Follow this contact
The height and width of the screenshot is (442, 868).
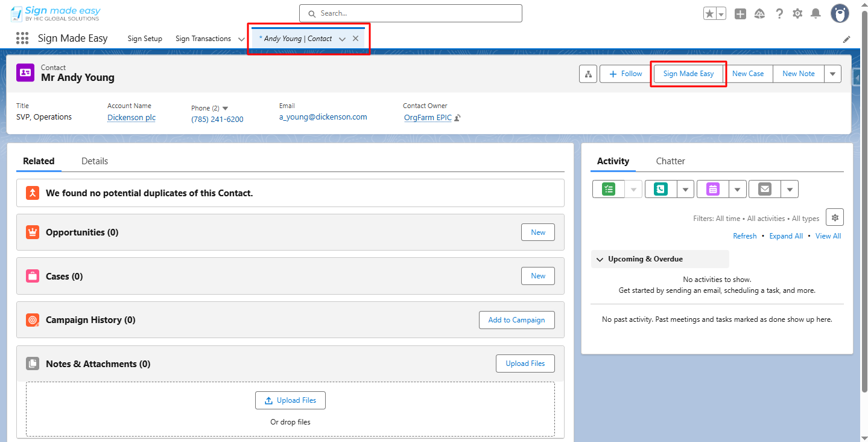point(626,74)
